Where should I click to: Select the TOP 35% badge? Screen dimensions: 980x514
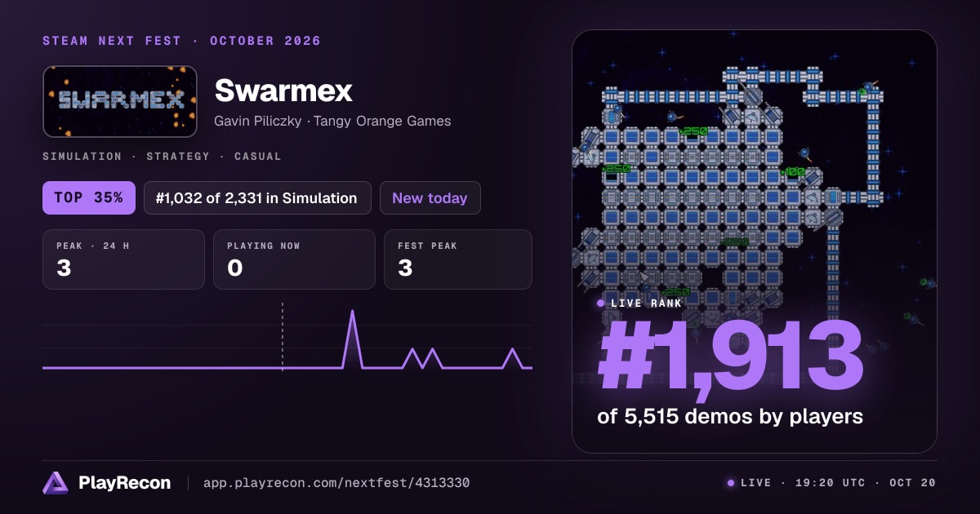(x=89, y=197)
